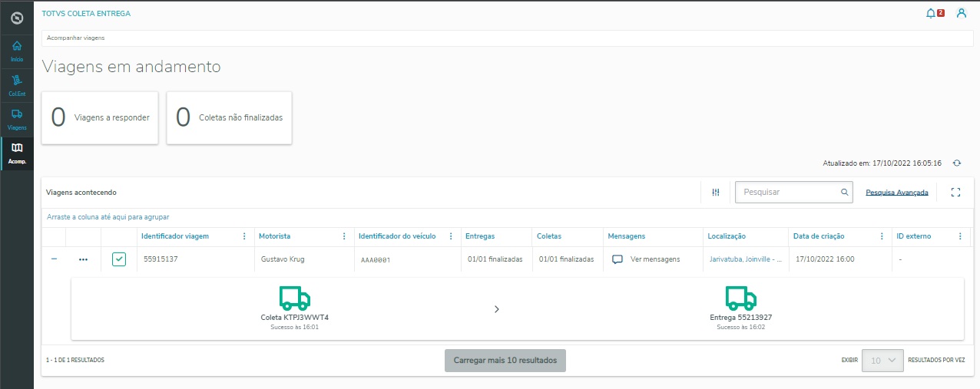Click the TOTVS logo icon in sidebar

tap(16, 17)
